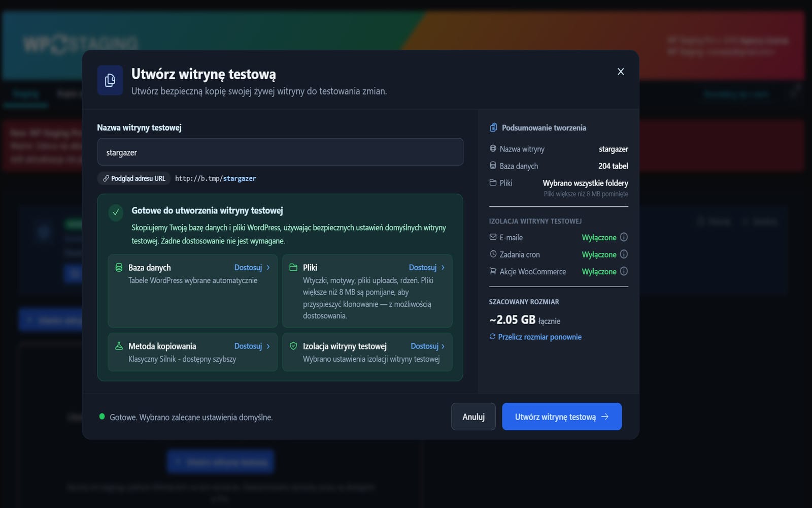Click 'stargazer' value in summary panel
This screenshot has height=508, width=812.
613,149
